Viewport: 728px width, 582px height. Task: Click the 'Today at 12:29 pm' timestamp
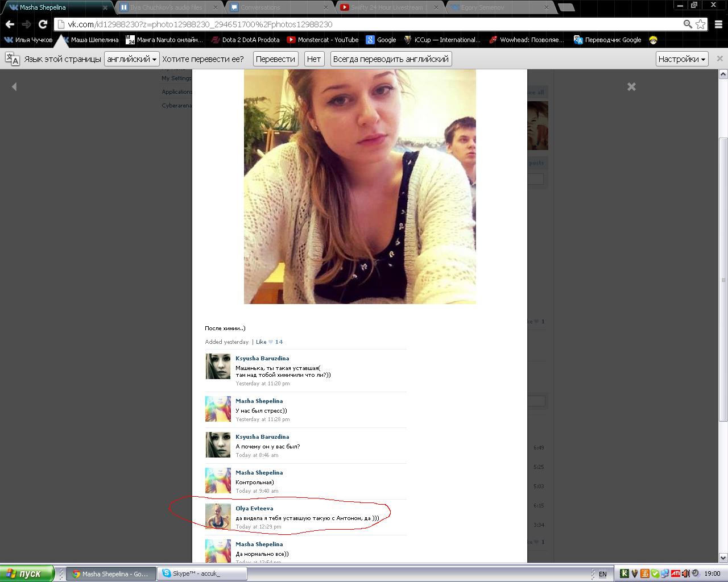pyautogui.click(x=258, y=527)
